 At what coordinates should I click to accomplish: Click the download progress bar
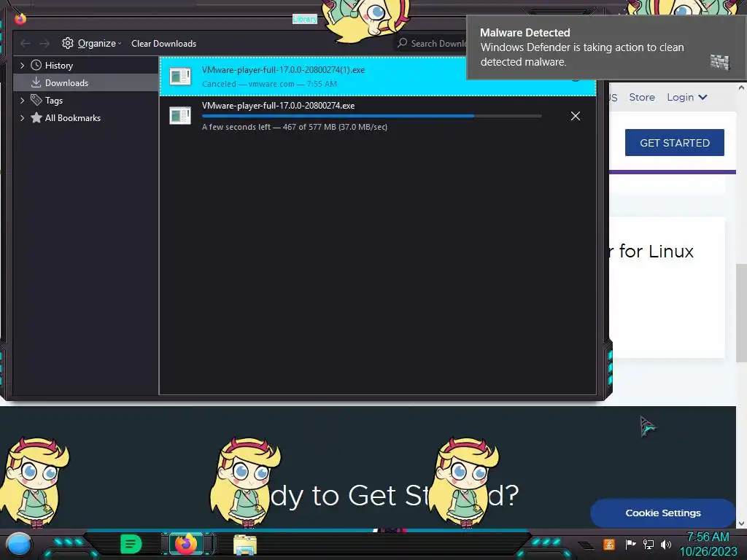coord(371,116)
